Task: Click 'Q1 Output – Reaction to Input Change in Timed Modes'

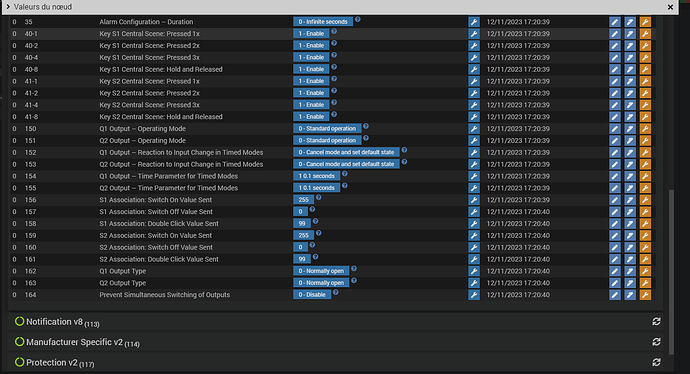Action: 181,152
